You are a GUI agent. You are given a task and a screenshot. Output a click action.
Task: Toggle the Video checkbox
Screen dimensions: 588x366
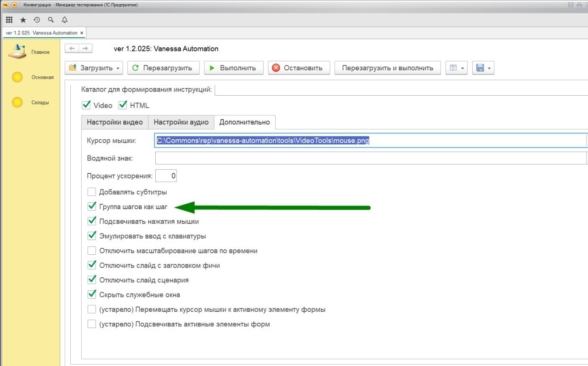pyautogui.click(x=86, y=105)
